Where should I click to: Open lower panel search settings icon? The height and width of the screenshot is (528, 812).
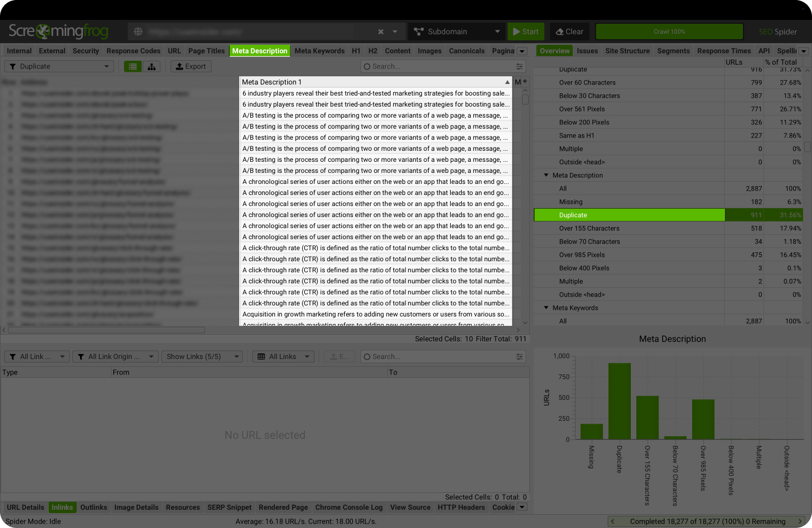click(519, 357)
